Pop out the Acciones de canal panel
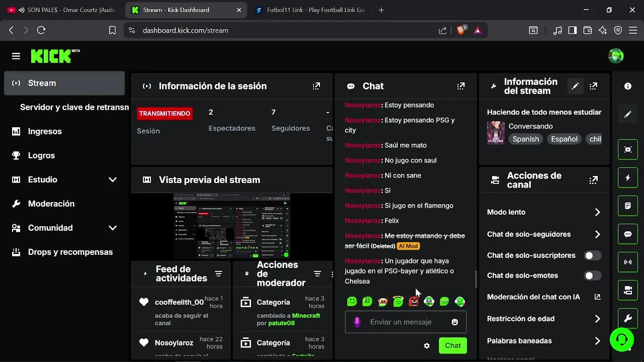644x362 pixels. click(x=594, y=180)
